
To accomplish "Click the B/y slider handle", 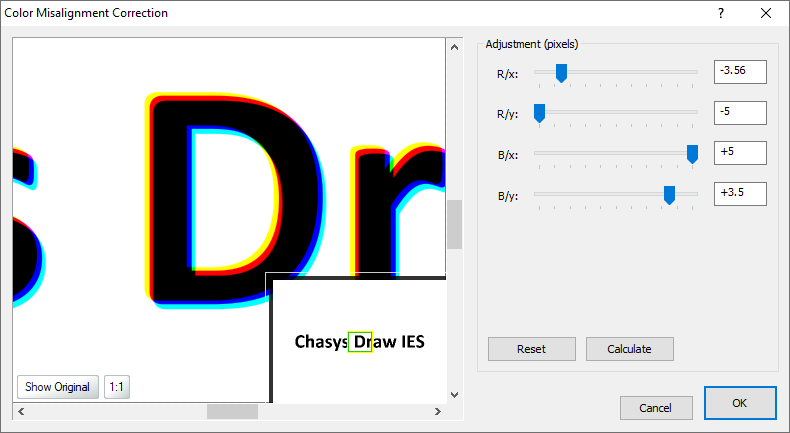I will tap(669, 194).
